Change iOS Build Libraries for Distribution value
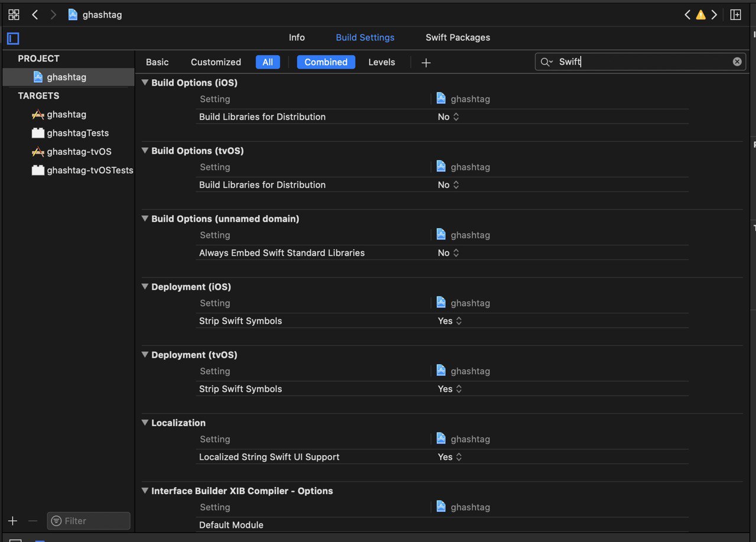 (448, 117)
